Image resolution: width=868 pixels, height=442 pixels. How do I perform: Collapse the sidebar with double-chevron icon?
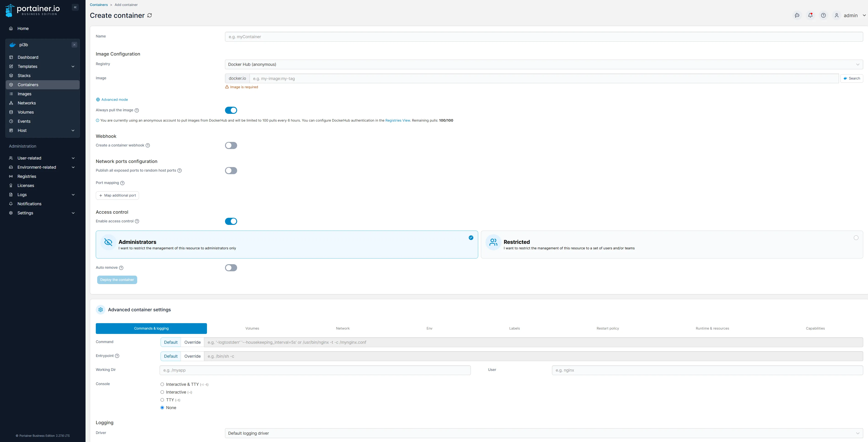[x=75, y=7]
